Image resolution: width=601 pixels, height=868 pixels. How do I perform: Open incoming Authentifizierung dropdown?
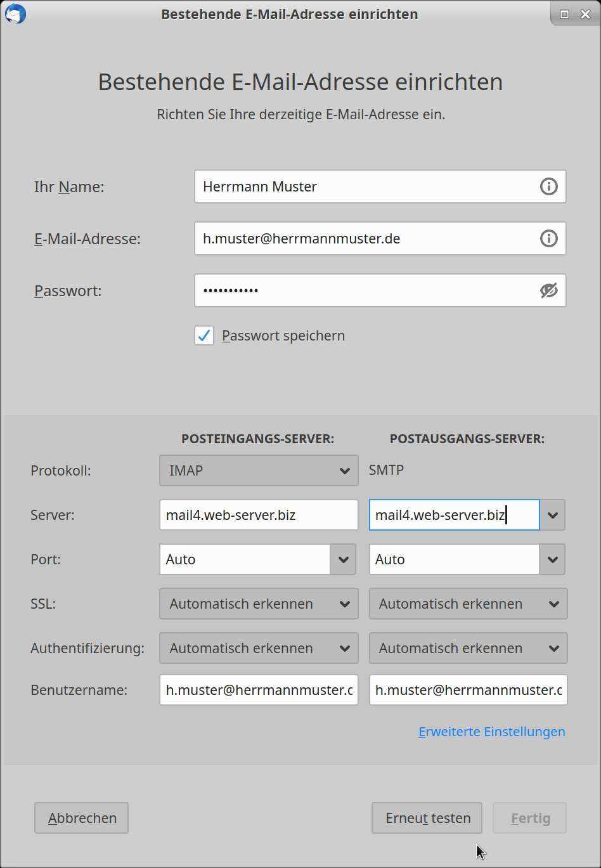point(259,648)
